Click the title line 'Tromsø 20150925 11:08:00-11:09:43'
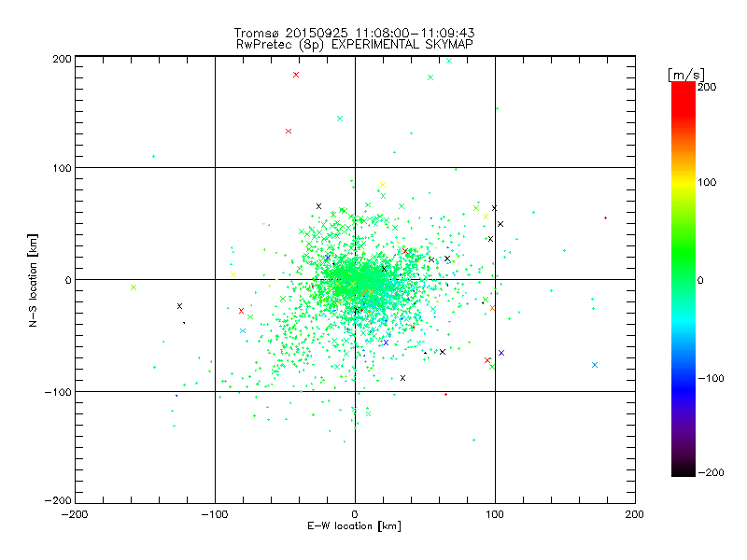747x560 pixels. (354, 33)
